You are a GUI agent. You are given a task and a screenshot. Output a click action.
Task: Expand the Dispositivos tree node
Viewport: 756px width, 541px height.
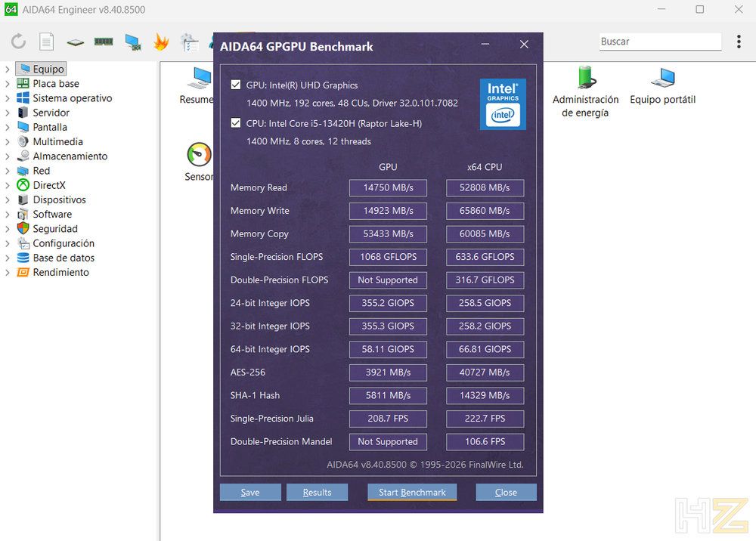(x=8, y=200)
